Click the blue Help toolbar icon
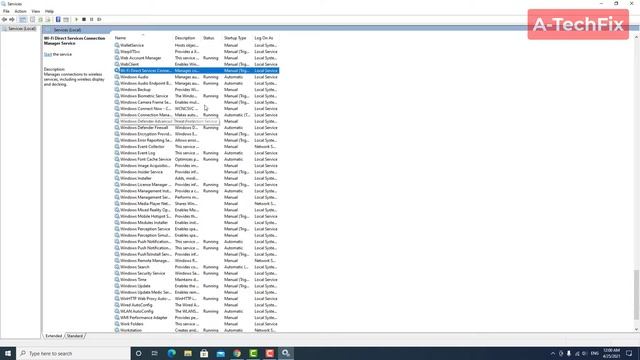The width and height of the screenshot is (640, 360). (58, 20)
